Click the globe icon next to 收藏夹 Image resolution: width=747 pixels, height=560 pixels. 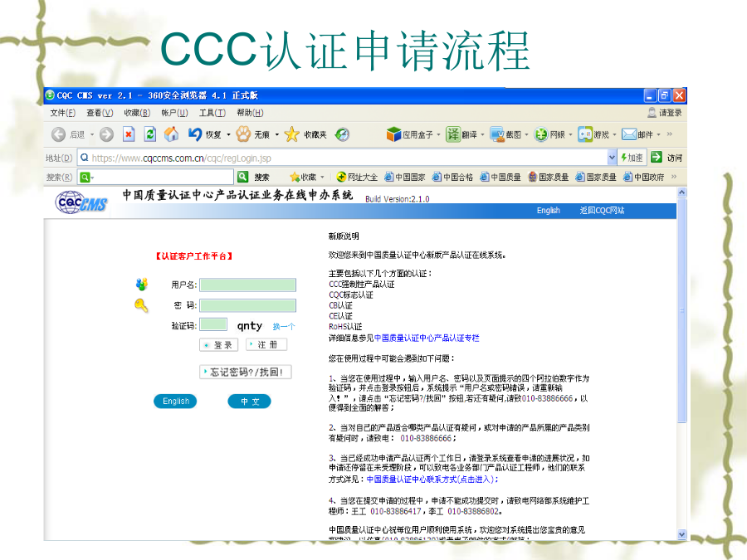(x=342, y=134)
